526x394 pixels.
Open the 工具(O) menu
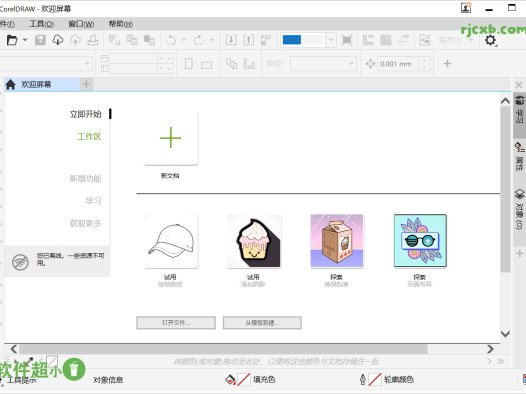(x=42, y=24)
